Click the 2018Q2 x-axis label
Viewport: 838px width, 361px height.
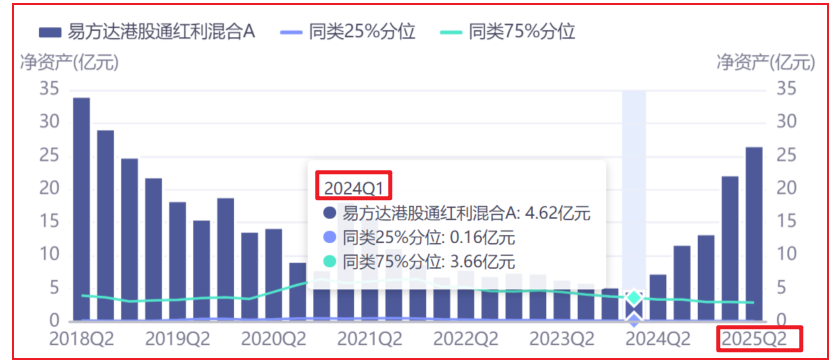point(81,339)
